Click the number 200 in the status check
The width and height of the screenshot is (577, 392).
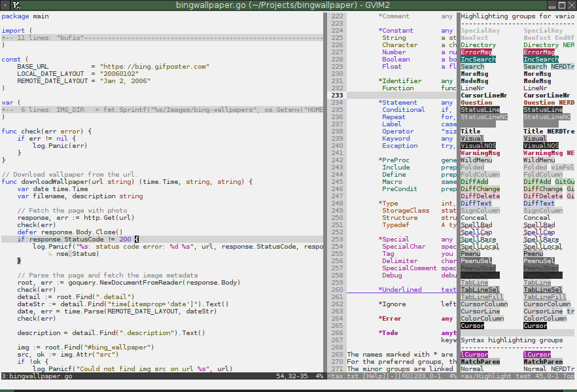[125, 240]
